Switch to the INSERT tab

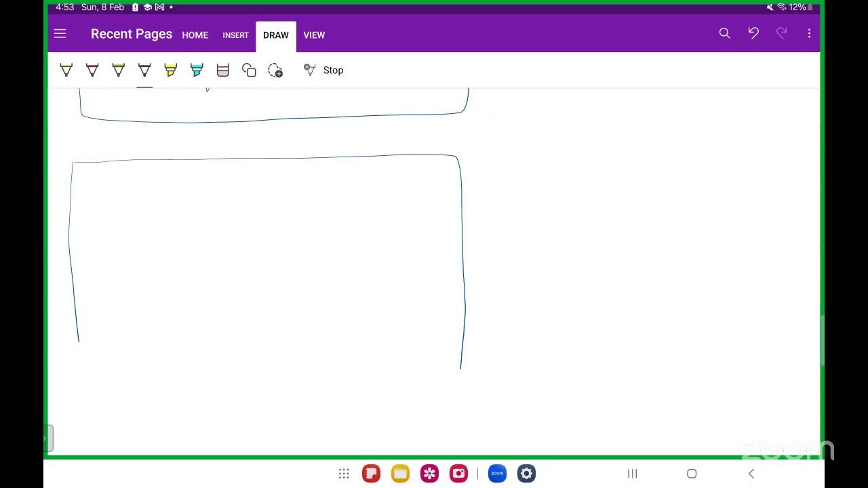pos(235,35)
